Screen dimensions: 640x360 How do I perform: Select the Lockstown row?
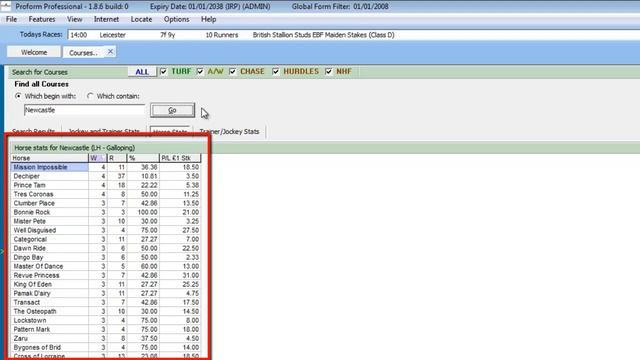(x=106, y=320)
